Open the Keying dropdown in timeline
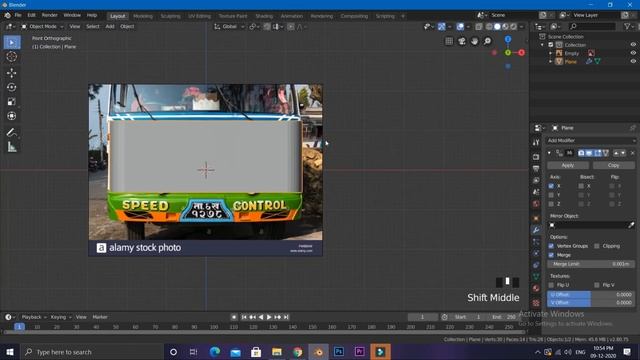 click(60, 317)
